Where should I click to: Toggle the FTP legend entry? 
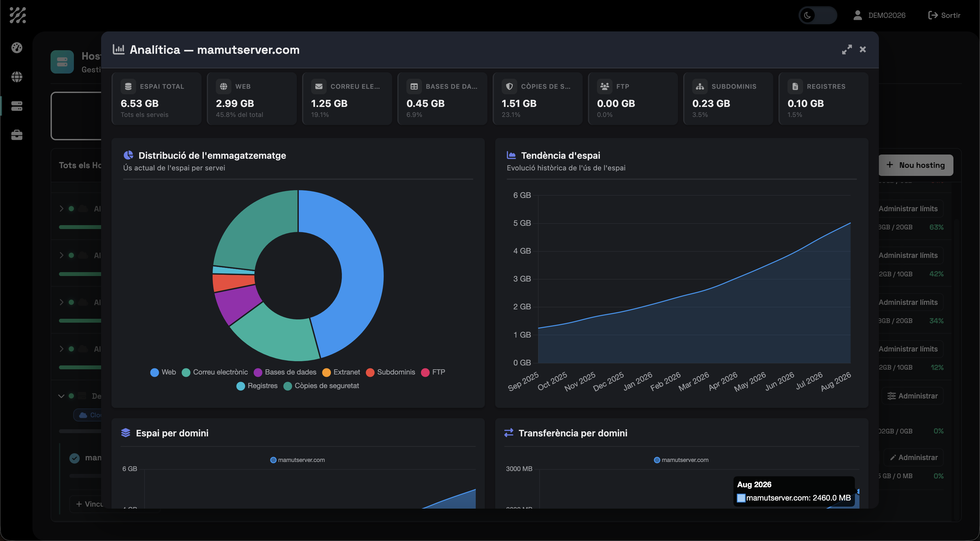point(433,372)
